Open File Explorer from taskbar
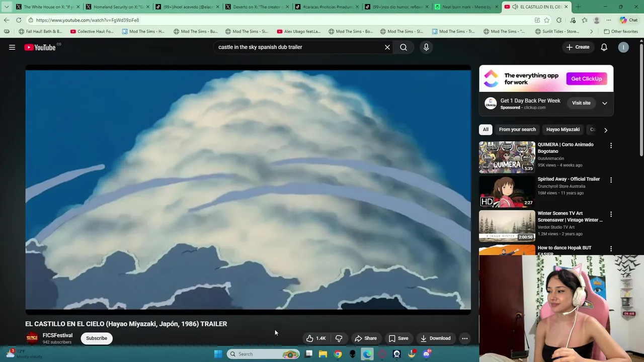This screenshot has width=644, height=362. (323, 354)
